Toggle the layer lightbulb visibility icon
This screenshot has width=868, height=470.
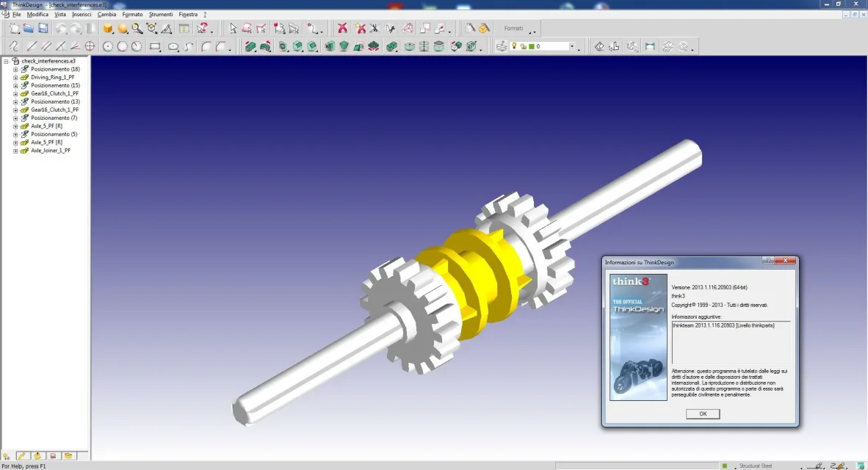[514, 46]
